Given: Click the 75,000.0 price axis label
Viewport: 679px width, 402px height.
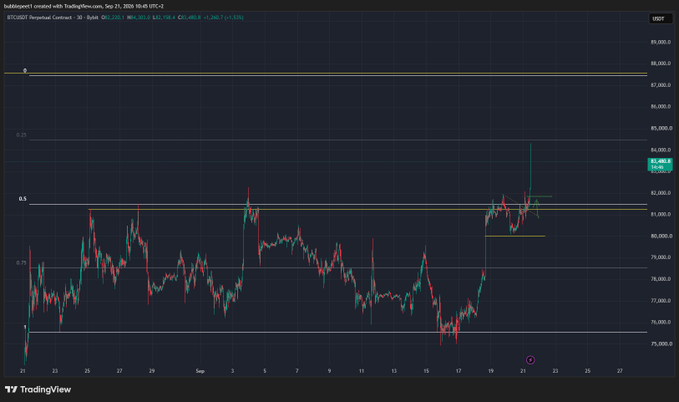Looking at the screenshot, I should point(661,344).
